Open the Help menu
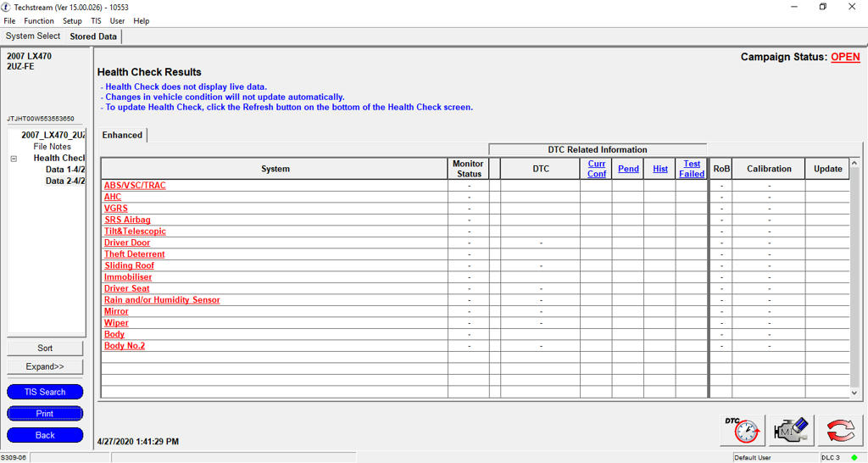Image resolution: width=868 pixels, height=463 pixels. (x=142, y=21)
